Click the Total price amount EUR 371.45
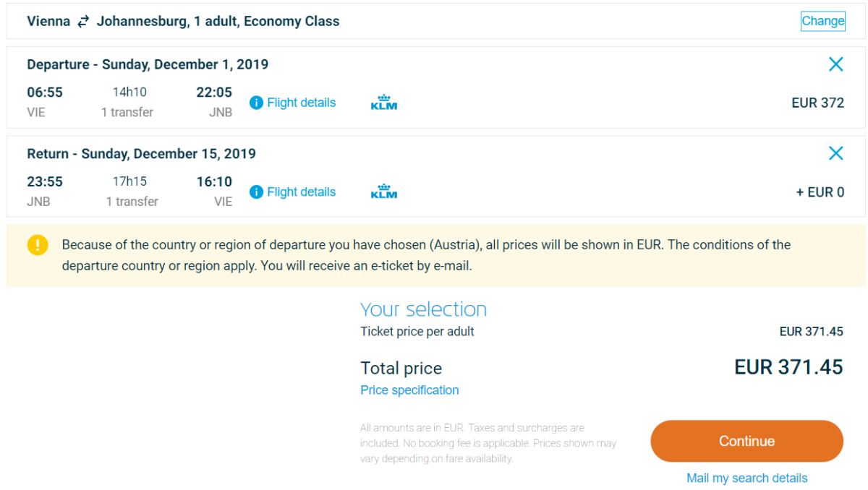This screenshot has height=490, width=868. pos(788,367)
